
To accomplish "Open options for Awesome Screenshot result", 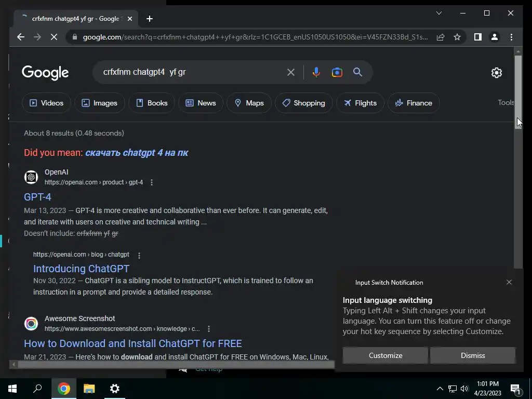I will pos(209,329).
